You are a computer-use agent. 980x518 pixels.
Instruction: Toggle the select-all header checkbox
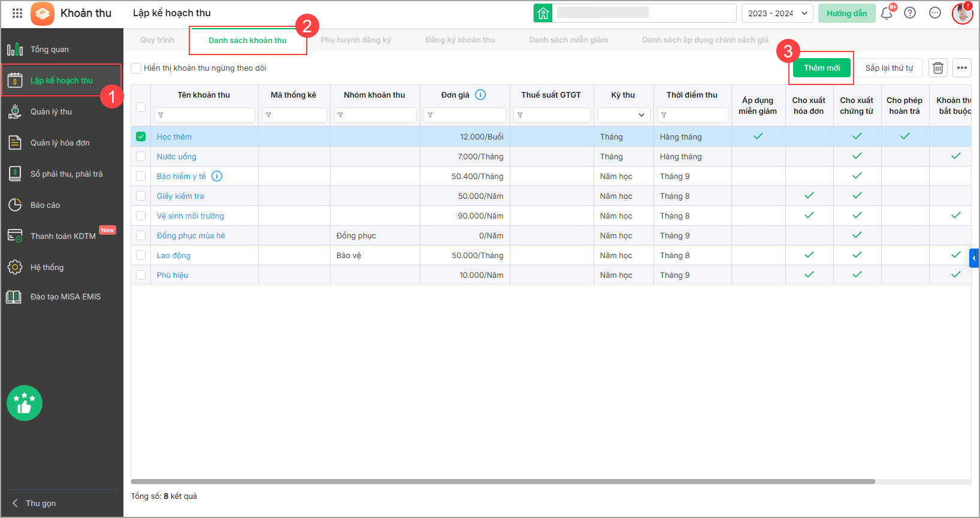[141, 107]
